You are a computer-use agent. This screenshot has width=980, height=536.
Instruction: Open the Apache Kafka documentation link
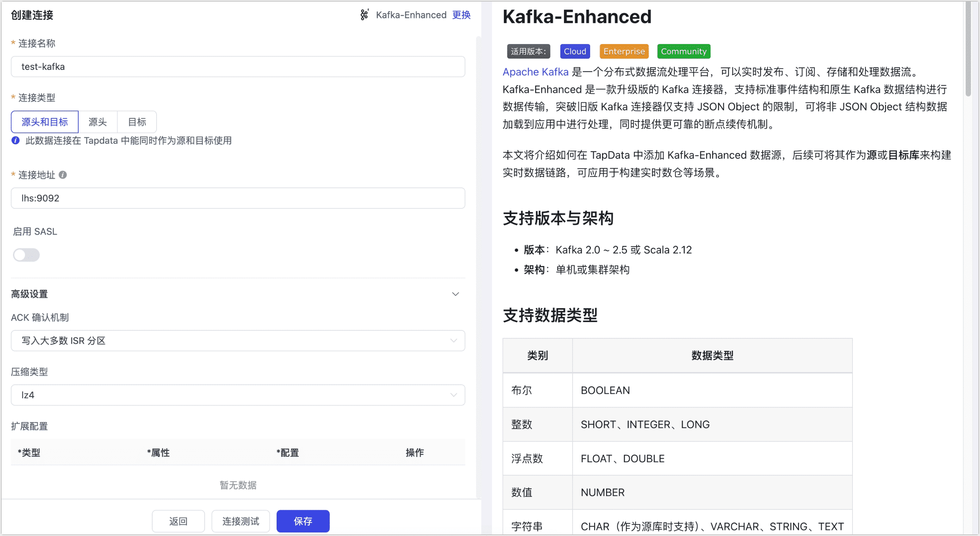(535, 72)
